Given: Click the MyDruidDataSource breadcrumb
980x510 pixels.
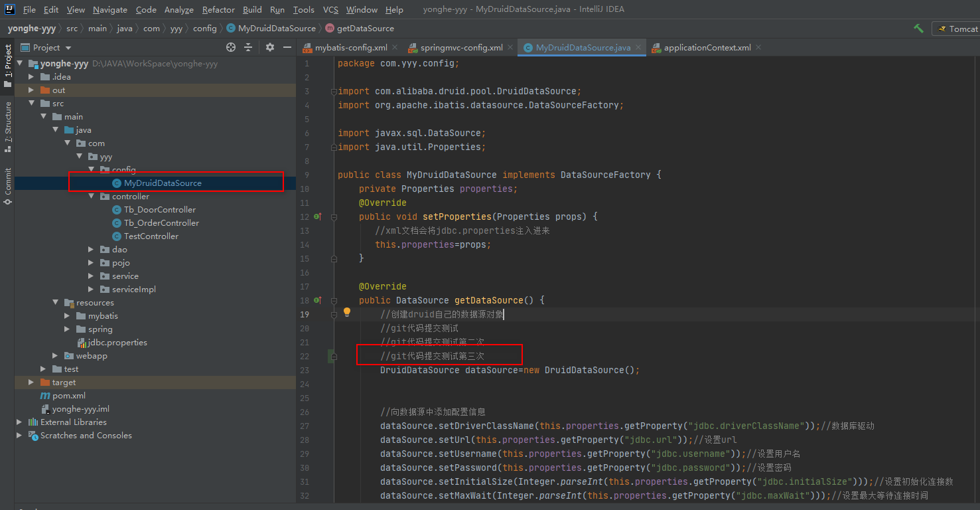Looking at the screenshot, I should point(271,29).
